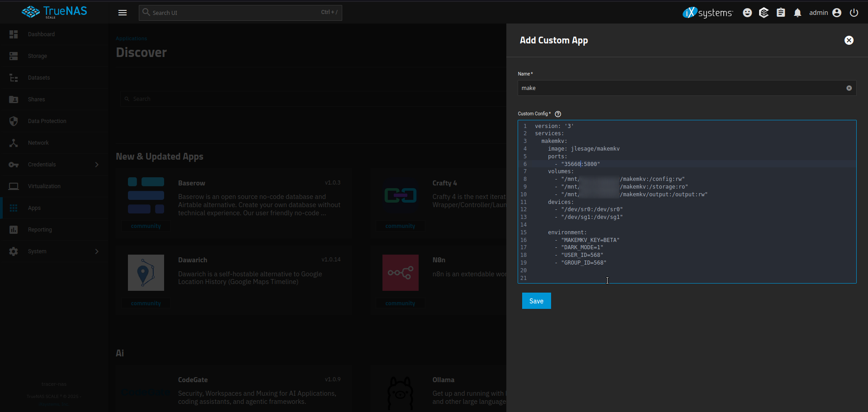Go to Dashboard in sidebar

tap(41, 34)
